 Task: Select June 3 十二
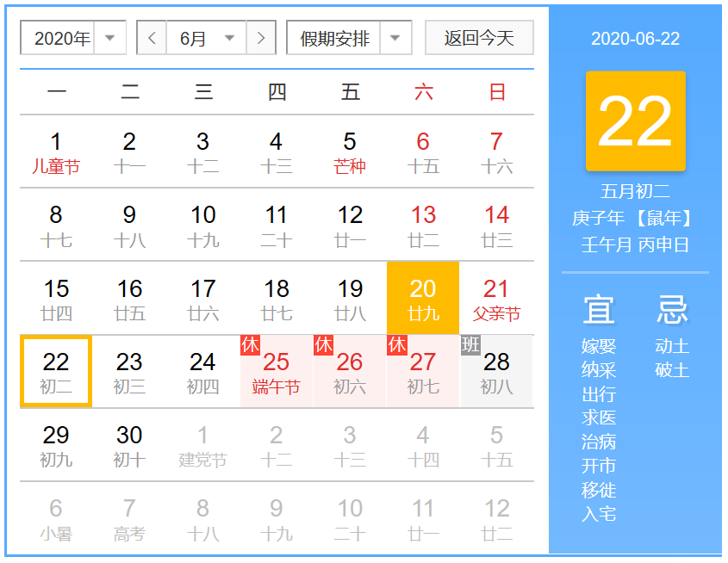tap(203, 152)
